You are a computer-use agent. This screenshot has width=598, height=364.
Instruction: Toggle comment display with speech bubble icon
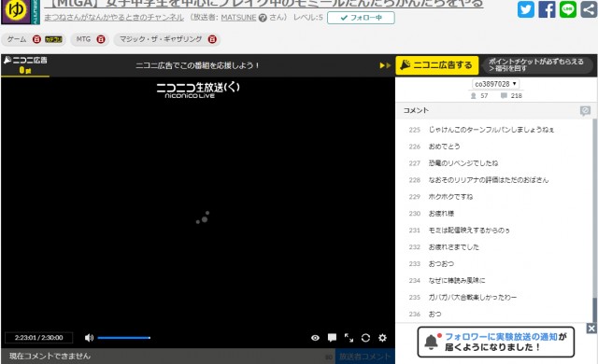click(x=333, y=338)
